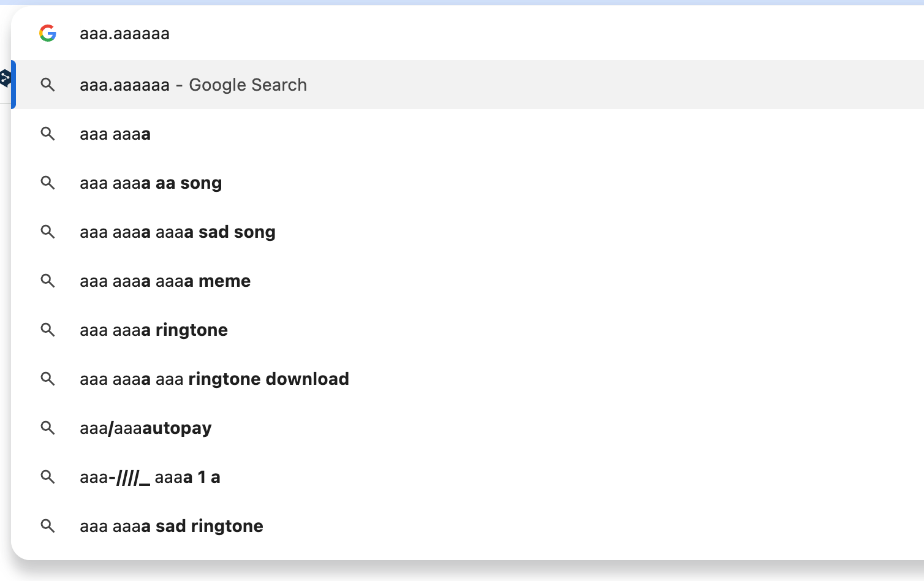The width and height of the screenshot is (924, 581).
Task: Choose the 'aaa aaaa' suggestion
Action: coord(115,134)
